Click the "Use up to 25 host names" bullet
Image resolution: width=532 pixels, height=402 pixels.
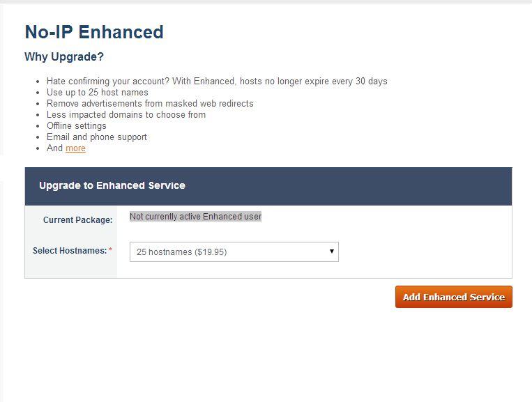pyautogui.click(x=98, y=93)
